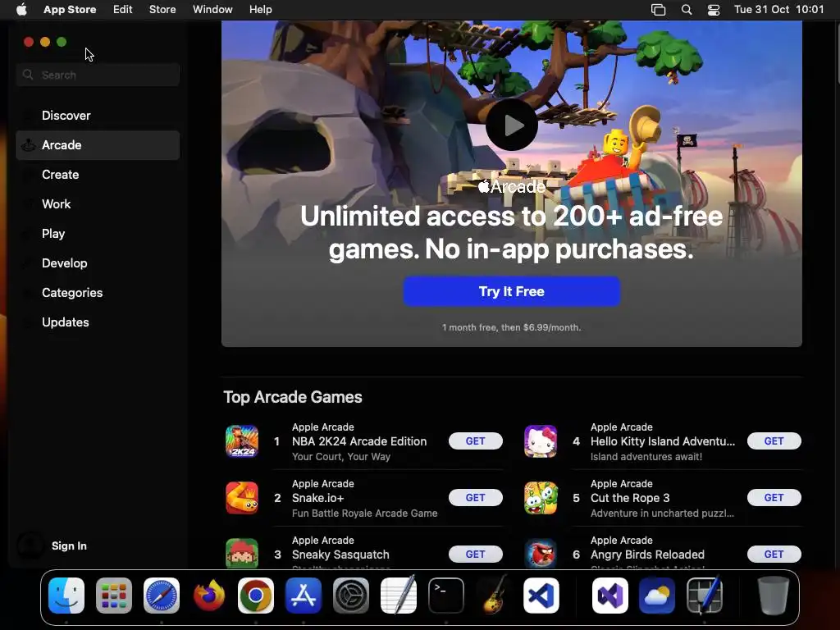
Task: Open Weather app from the Dock
Action: [x=657, y=596]
